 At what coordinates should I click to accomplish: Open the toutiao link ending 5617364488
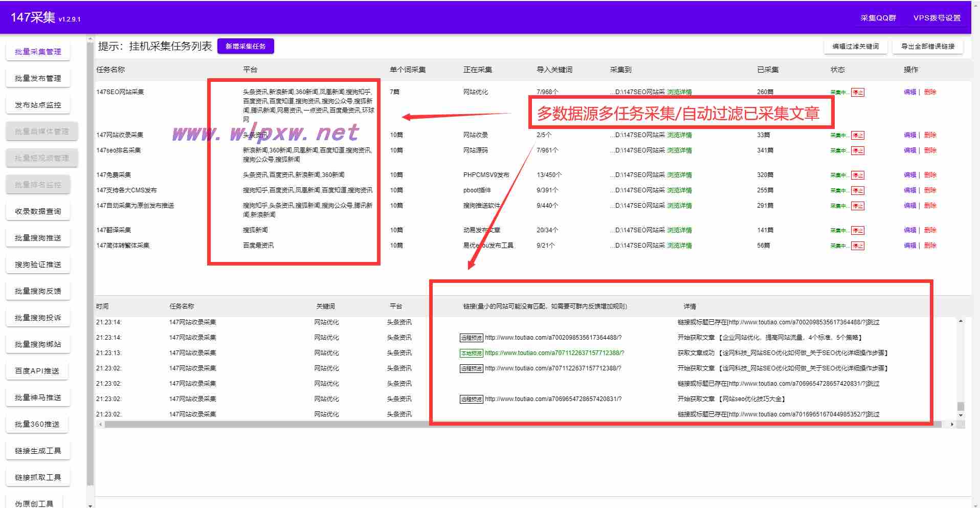[553, 338]
